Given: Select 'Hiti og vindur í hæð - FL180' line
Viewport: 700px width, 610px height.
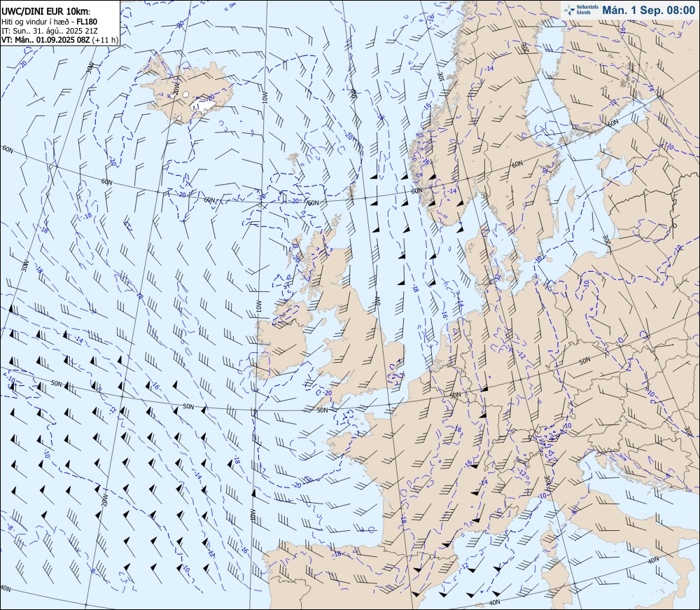Looking at the screenshot, I should pos(49,22).
